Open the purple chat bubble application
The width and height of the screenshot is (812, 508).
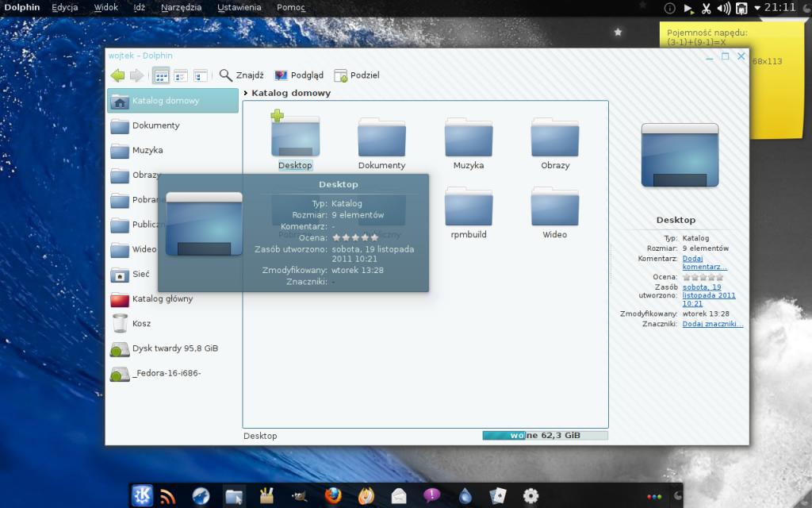[432, 496]
